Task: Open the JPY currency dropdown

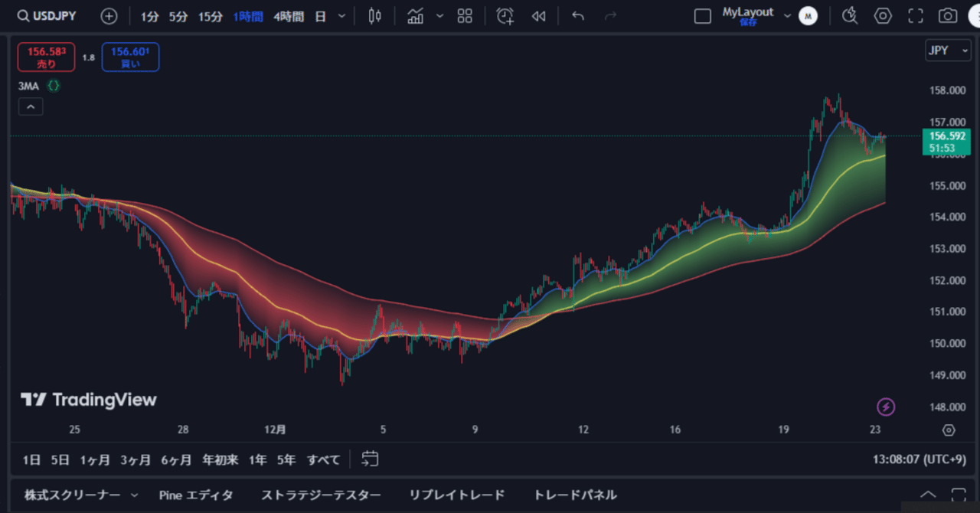Action: click(949, 51)
